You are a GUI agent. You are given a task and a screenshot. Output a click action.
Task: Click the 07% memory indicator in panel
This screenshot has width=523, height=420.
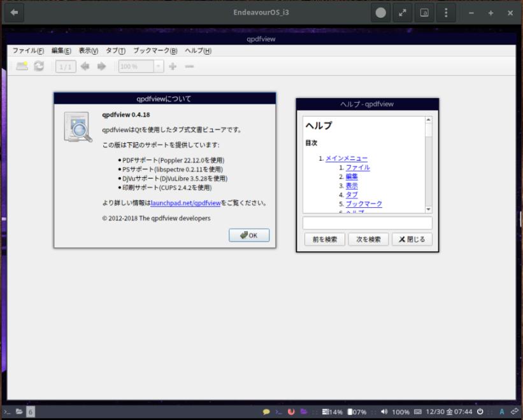(x=357, y=412)
